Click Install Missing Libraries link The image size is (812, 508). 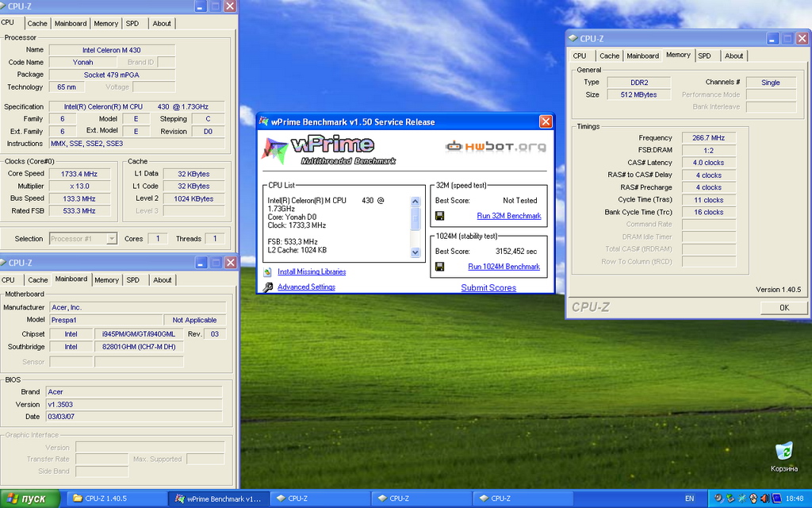(x=312, y=271)
